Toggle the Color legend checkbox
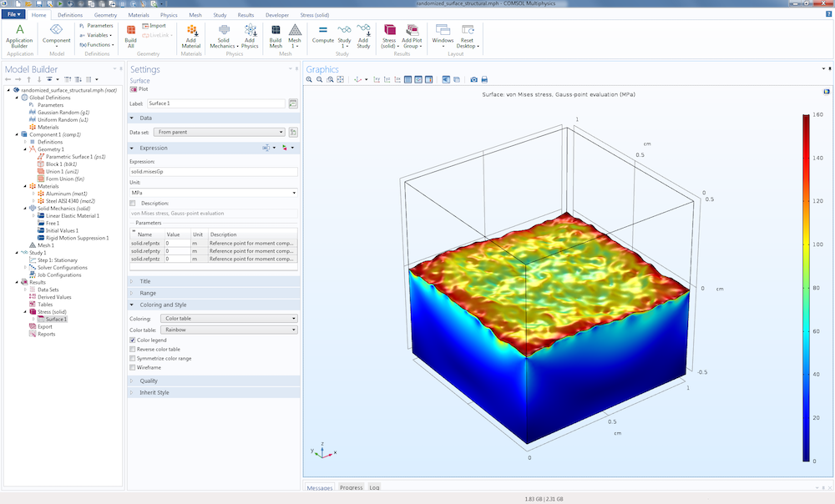 (x=133, y=340)
